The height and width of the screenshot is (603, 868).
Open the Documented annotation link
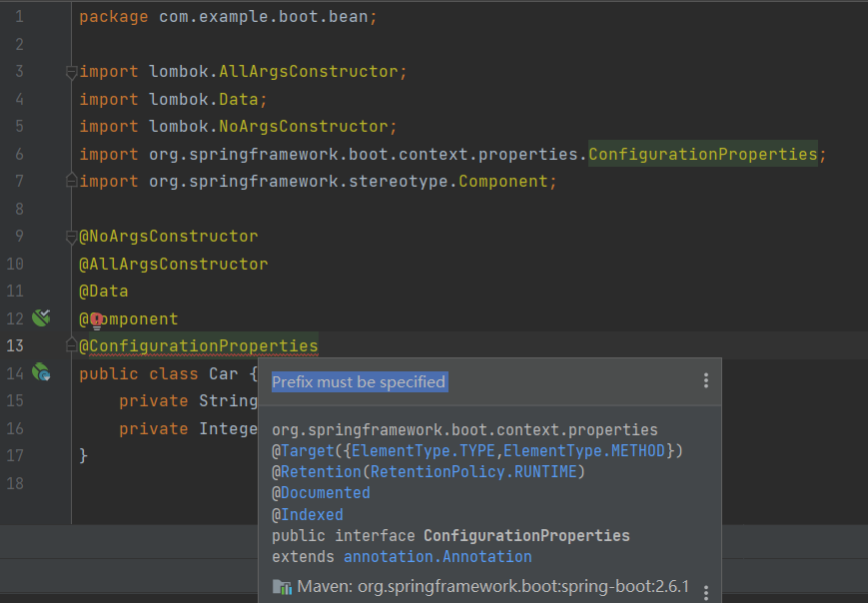(x=326, y=493)
